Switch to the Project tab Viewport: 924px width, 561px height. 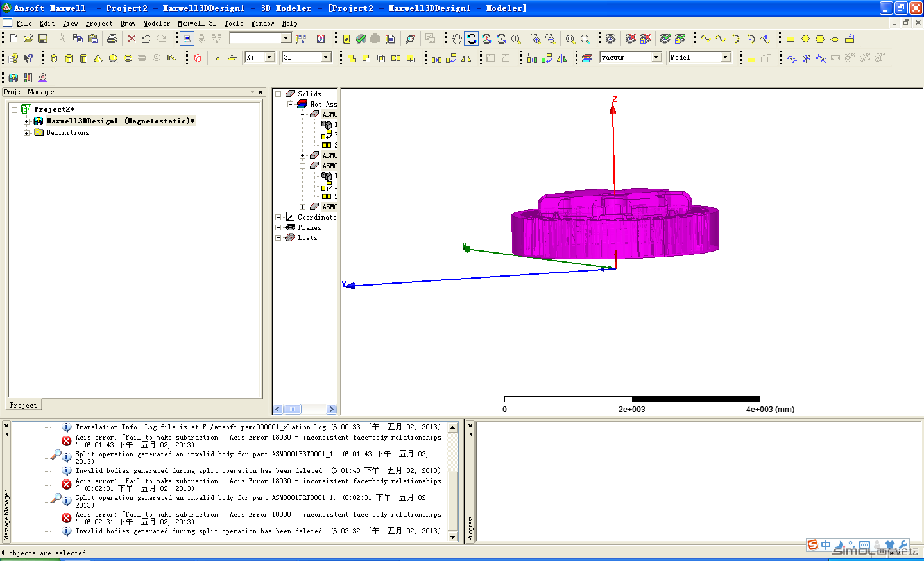(24, 405)
